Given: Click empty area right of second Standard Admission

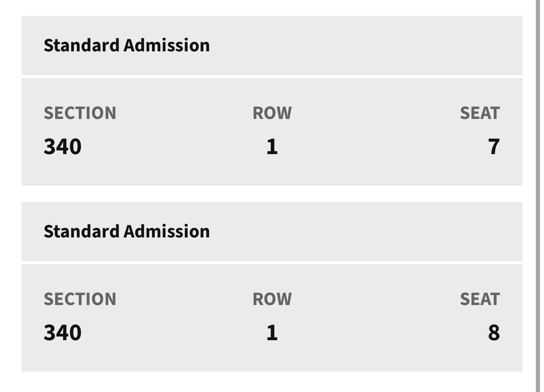Looking at the screenshot, I should (x=365, y=231).
